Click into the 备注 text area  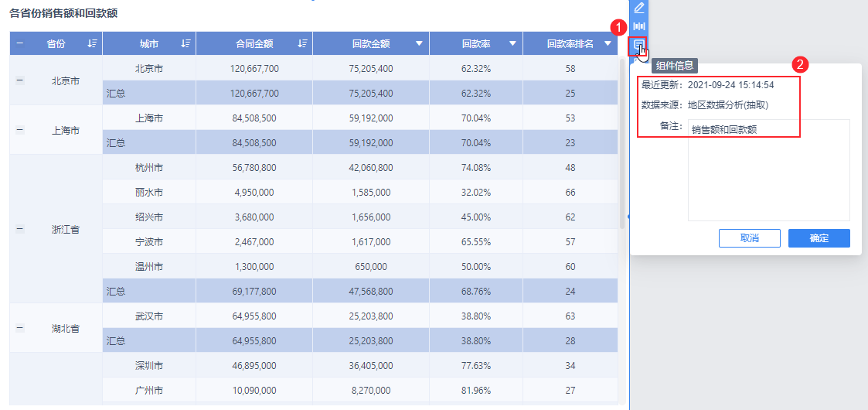tap(768, 170)
